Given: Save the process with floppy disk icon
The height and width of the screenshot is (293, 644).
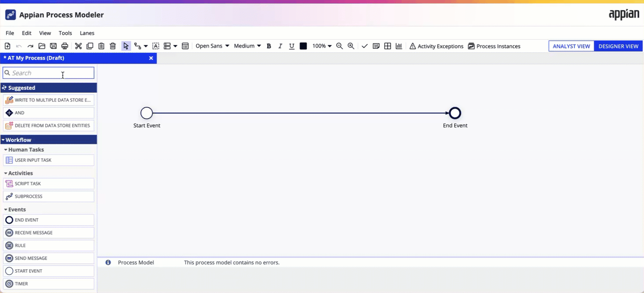Looking at the screenshot, I should (x=53, y=46).
